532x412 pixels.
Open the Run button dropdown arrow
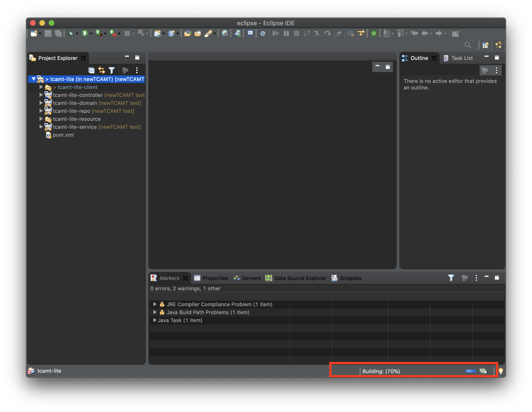point(91,34)
